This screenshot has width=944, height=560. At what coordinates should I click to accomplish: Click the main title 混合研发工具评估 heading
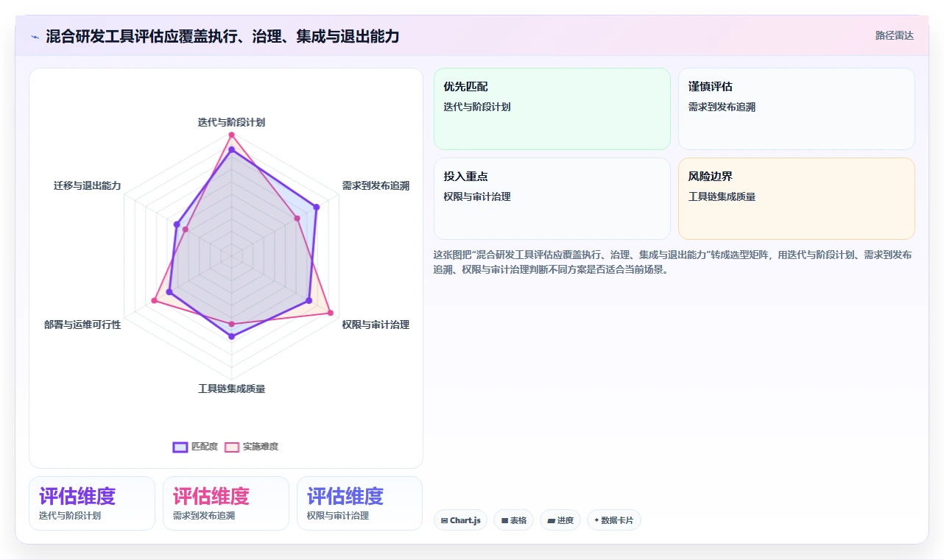(x=222, y=36)
